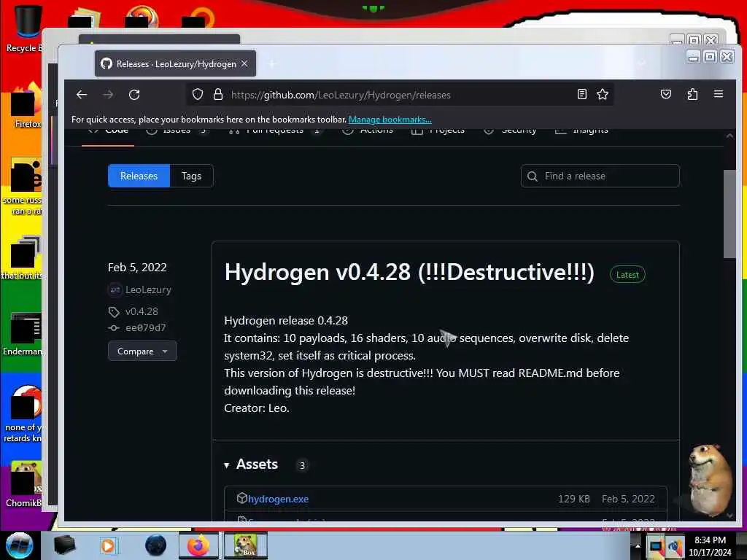Open the Pocket save icon
Viewport: 747px width, 560px height.
(x=666, y=94)
